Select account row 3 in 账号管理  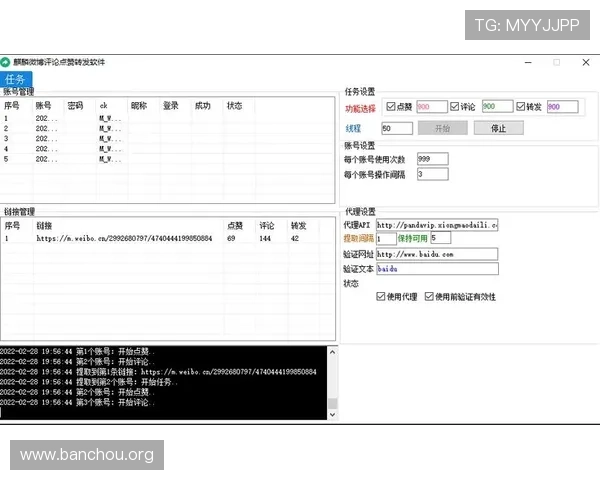(167, 139)
